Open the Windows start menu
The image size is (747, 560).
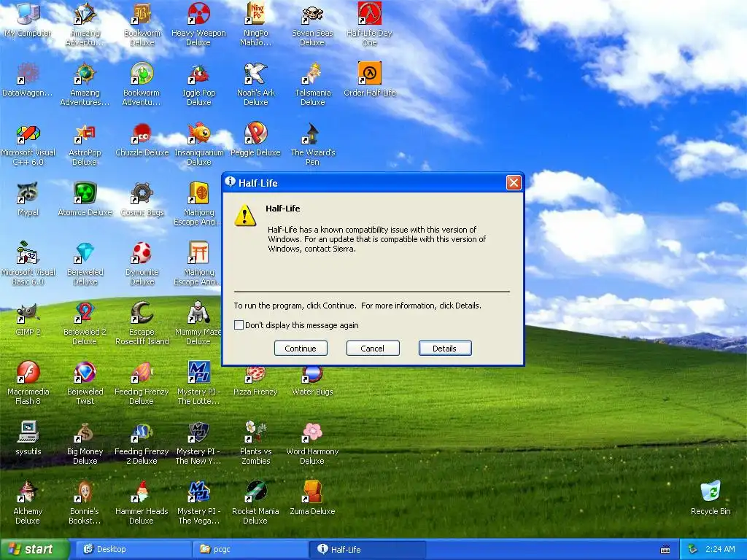(x=34, y=549)
